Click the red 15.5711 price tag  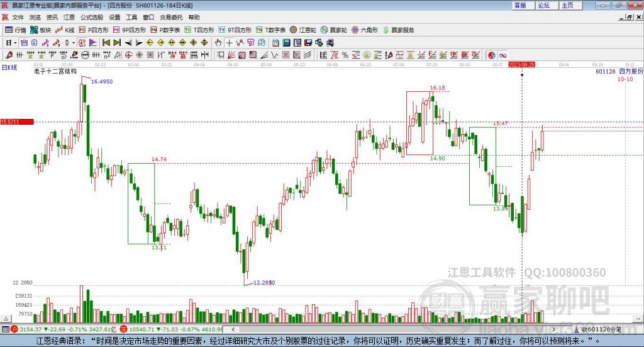click(17, 122)
